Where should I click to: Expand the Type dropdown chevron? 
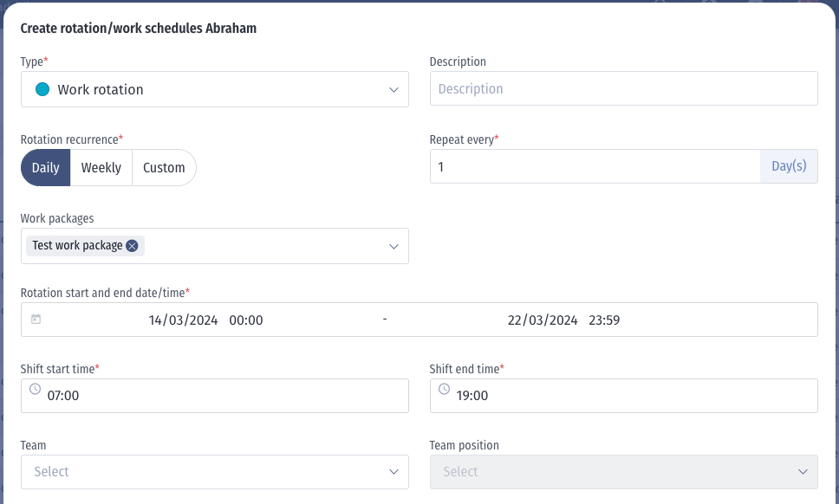tap(393, 90)
